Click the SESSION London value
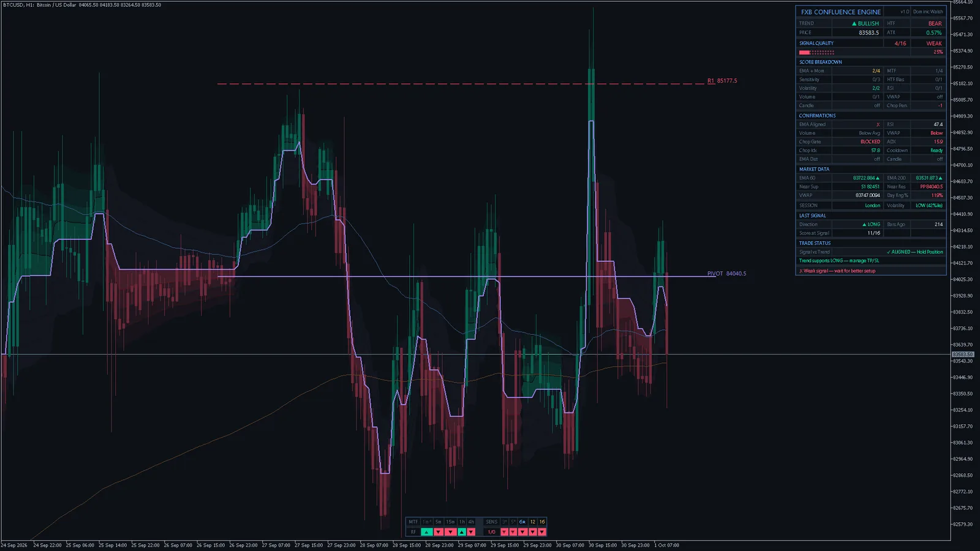 (872, 206)
